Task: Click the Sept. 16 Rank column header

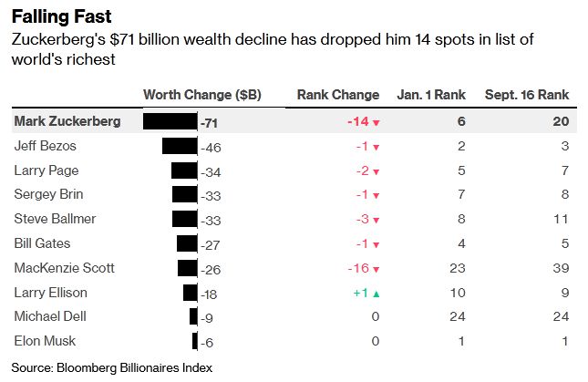Action: coord(527,95)
